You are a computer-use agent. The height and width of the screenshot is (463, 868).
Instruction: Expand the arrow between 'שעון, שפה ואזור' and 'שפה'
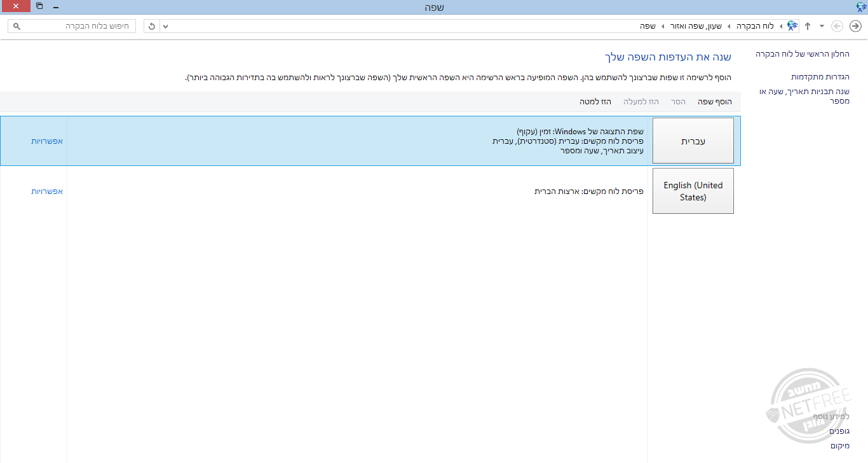(663, 26)
